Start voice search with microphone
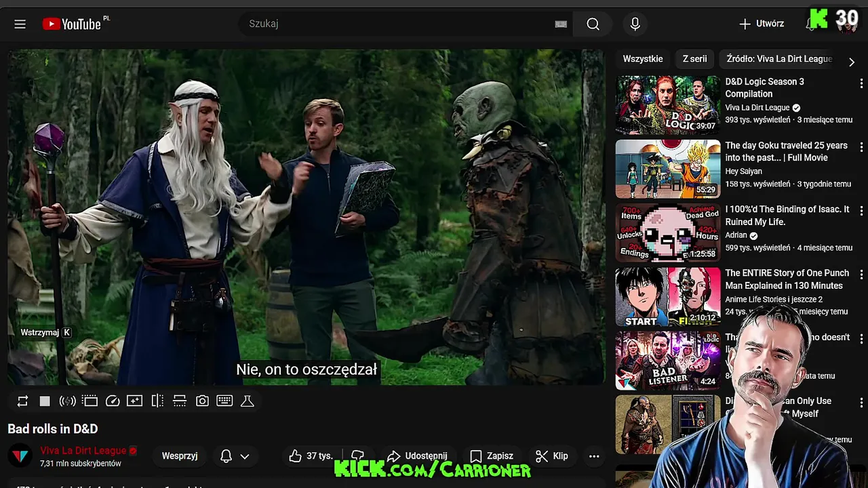Viewport: 868px width, 488px height. pyautogui.click(x=635, y=24)
